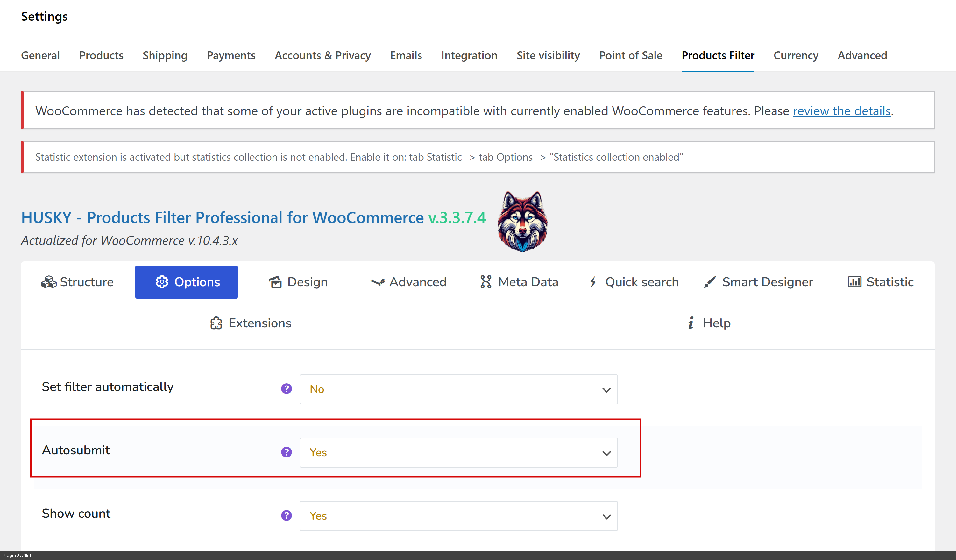This screenshot has width=956, height=560.
Task: Click the Smart Designer brush icon
Action: [x=710, y=282]
